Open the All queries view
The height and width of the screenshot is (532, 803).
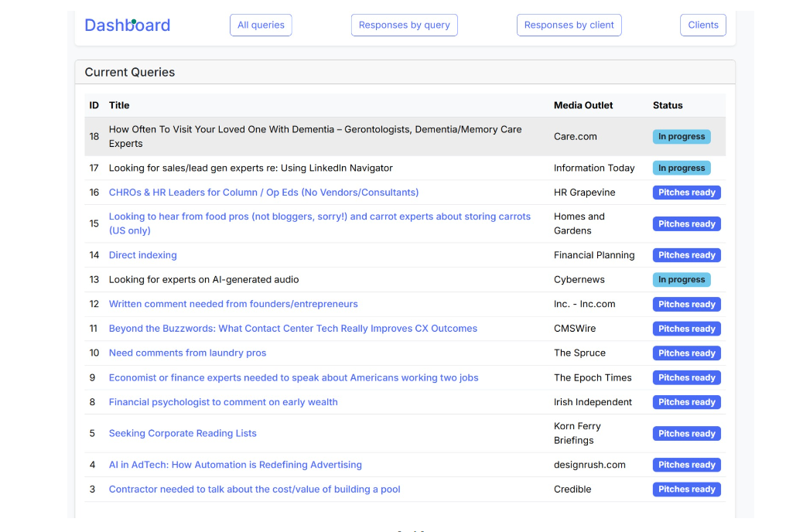(261, 25)
